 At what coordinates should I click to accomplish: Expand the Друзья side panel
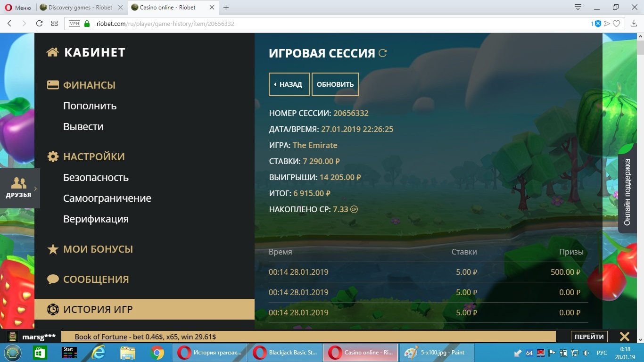[20, 188]
